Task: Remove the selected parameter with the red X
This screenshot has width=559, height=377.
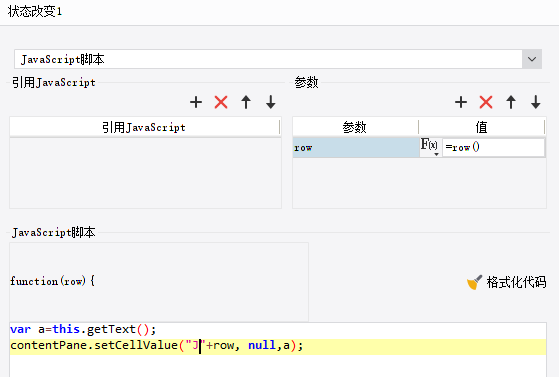Action: click(486, 102)
